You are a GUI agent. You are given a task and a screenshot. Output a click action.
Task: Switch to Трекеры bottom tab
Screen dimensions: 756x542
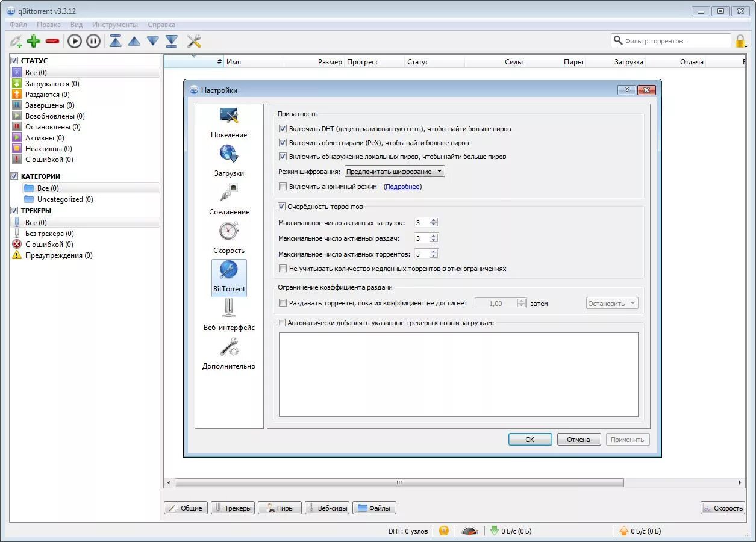click(x=233, y=508)
